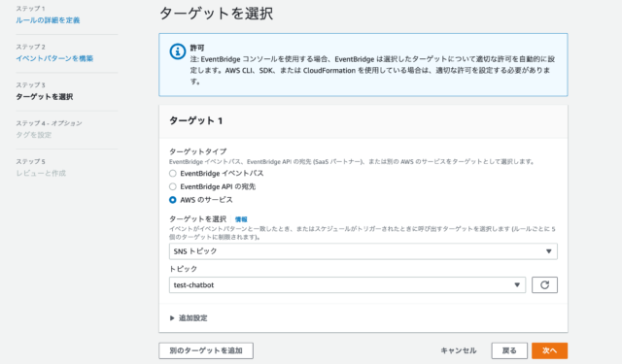This screenshot has width=622, height=364.
Task: Click the タグを設定 step label
Action: pos(34,135)
